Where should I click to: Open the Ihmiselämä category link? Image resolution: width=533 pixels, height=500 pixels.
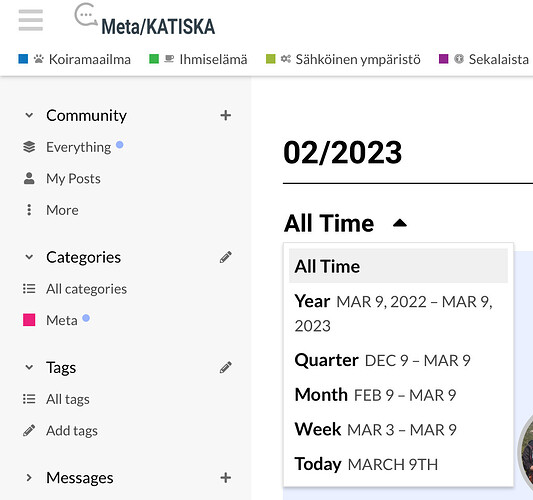pos(213,59)
